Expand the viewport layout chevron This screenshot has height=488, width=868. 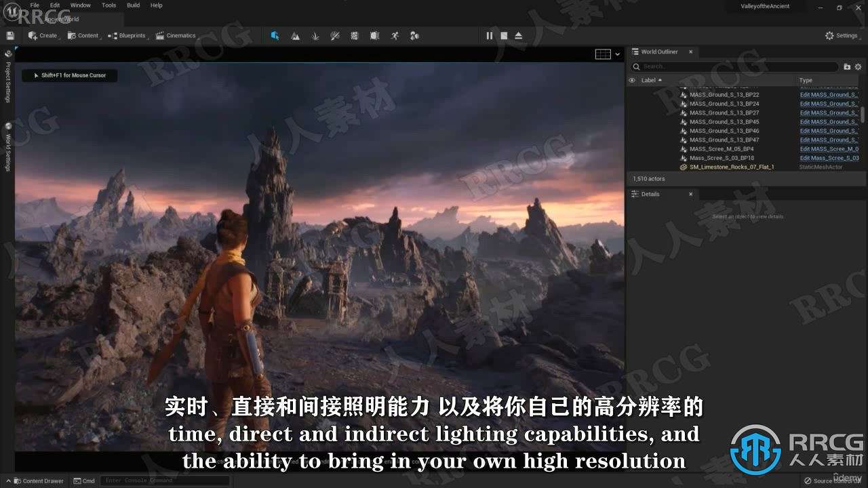[618, 54]
